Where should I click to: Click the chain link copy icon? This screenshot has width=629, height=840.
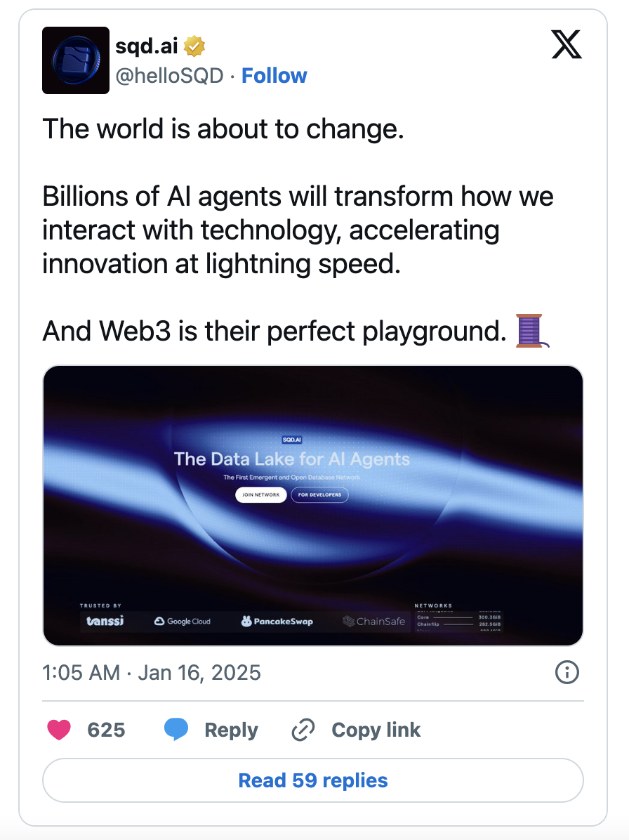(303, 730)
